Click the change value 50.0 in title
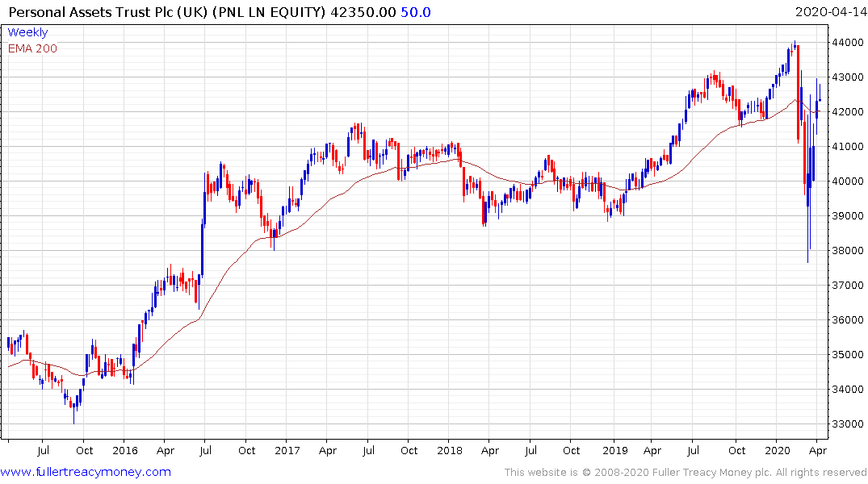Screen dimensions: 868x484 pos(416,12)
